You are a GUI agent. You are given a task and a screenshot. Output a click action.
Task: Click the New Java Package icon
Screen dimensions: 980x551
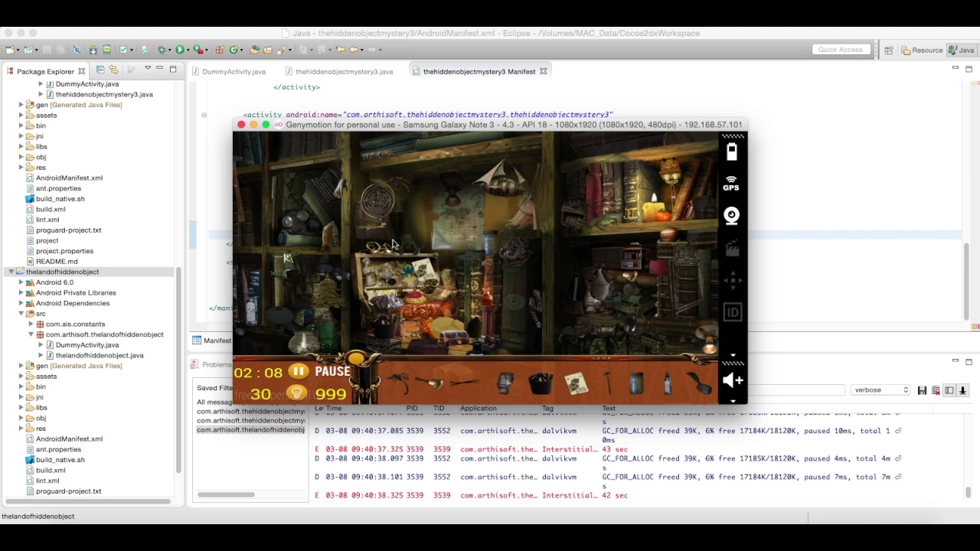[x=219, y=50]
